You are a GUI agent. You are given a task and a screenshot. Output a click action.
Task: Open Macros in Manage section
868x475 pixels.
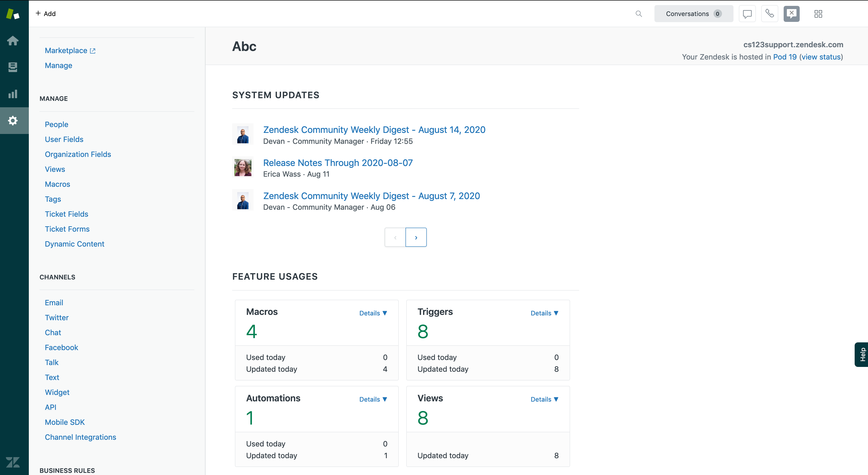(x=57, y=184)
